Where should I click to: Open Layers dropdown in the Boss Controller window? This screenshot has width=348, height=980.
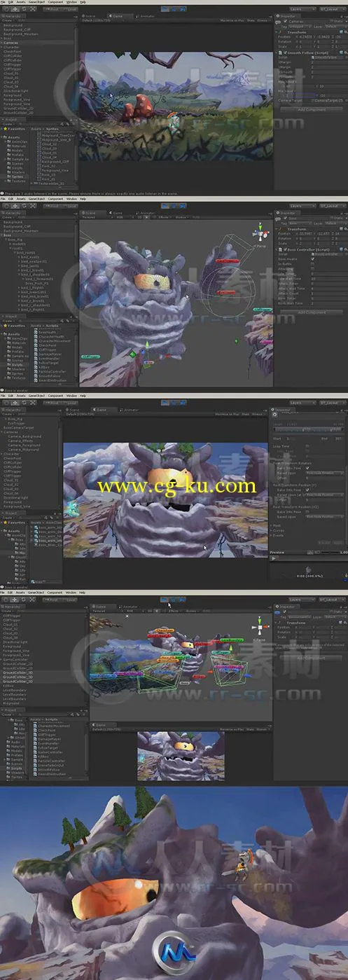(302, 206)
